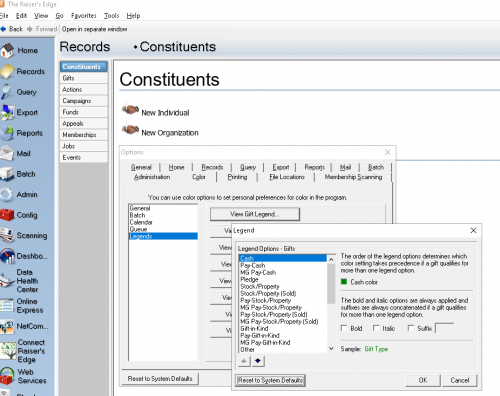
Task: Click Cancel in the Legend dialog
Action: point(460,380)
